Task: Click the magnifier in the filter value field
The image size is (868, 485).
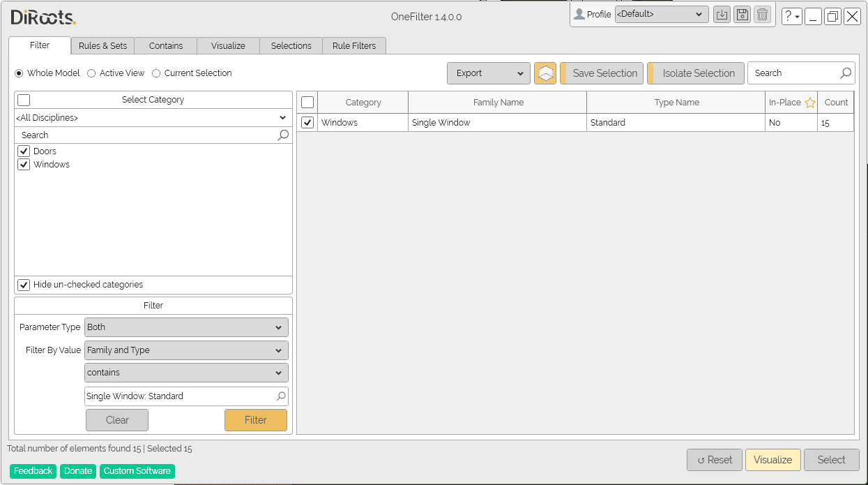Action: [282, 396]
